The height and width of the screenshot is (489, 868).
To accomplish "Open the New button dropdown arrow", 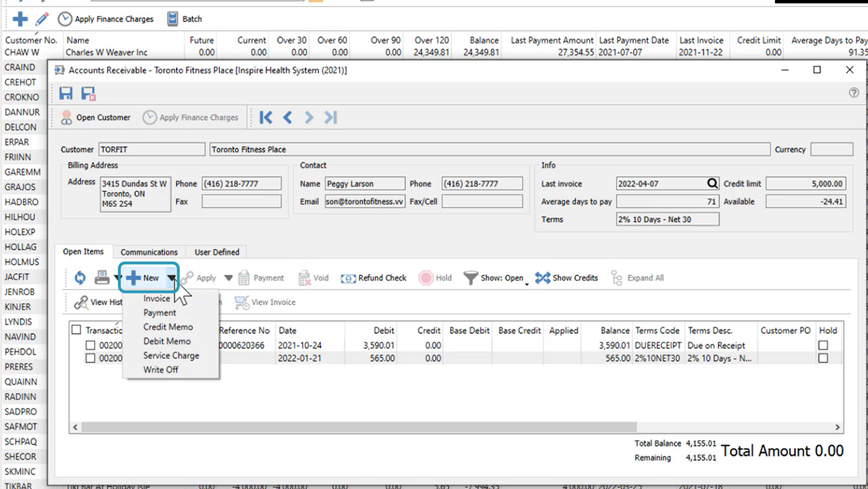I will [x=171, y=277].
